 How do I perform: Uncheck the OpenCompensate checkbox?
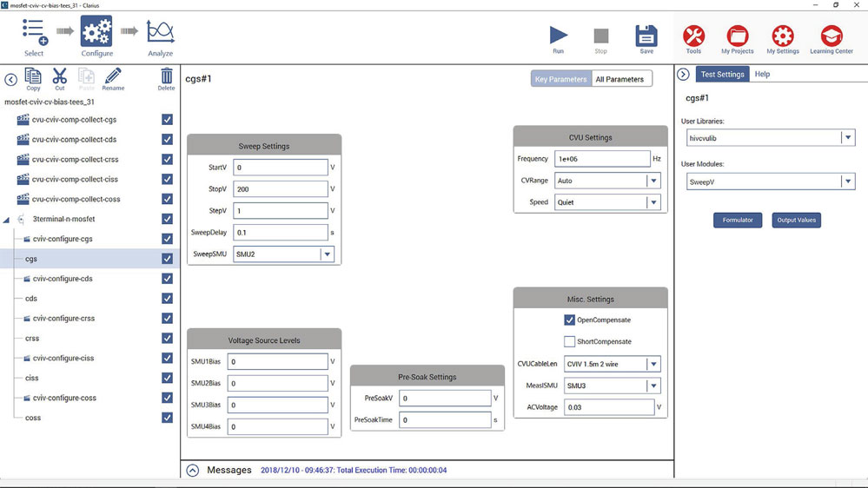point(569,320)
